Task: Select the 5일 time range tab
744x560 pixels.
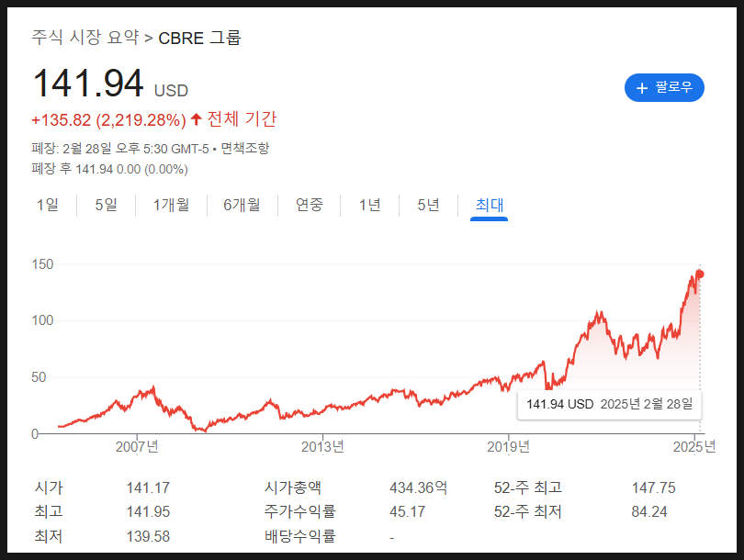Action: point(107,205)
